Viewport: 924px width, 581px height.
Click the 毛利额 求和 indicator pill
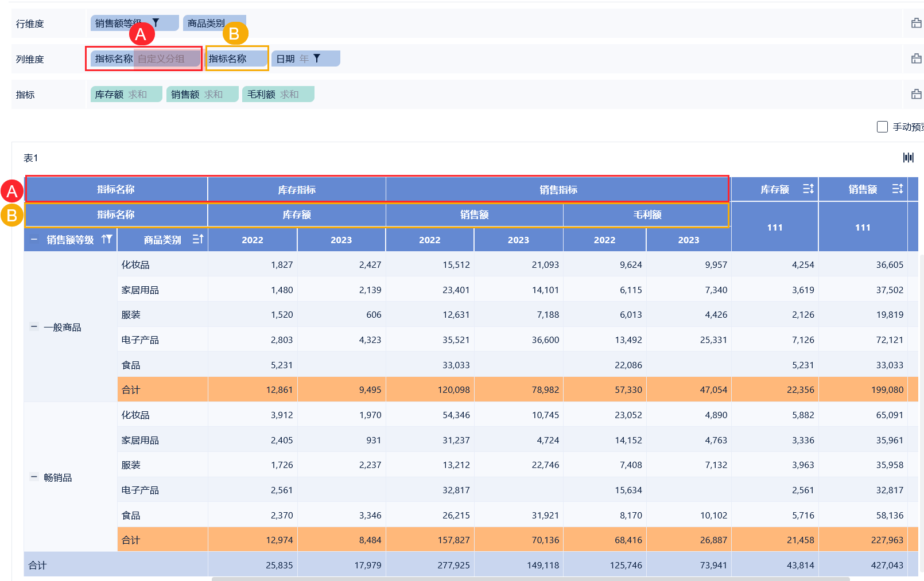(278, 95)
